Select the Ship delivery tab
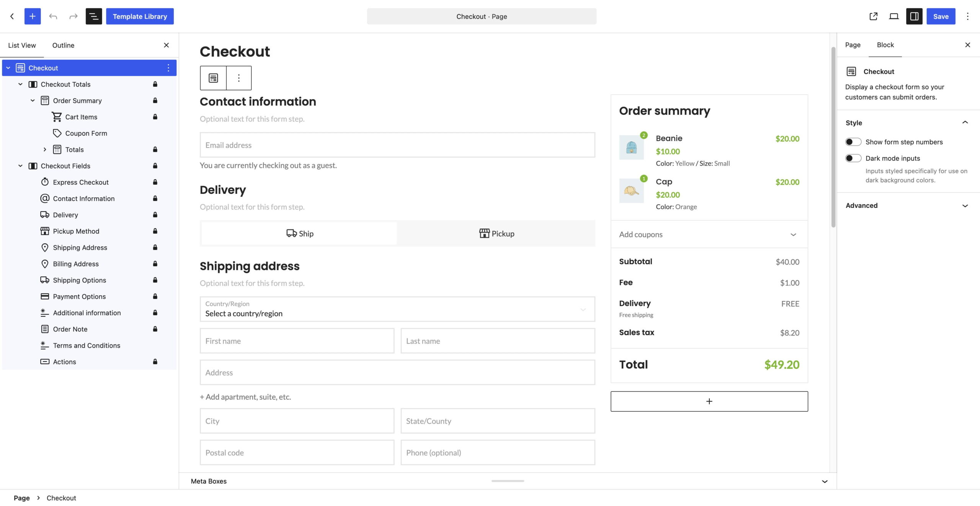 tap(300, 233)
